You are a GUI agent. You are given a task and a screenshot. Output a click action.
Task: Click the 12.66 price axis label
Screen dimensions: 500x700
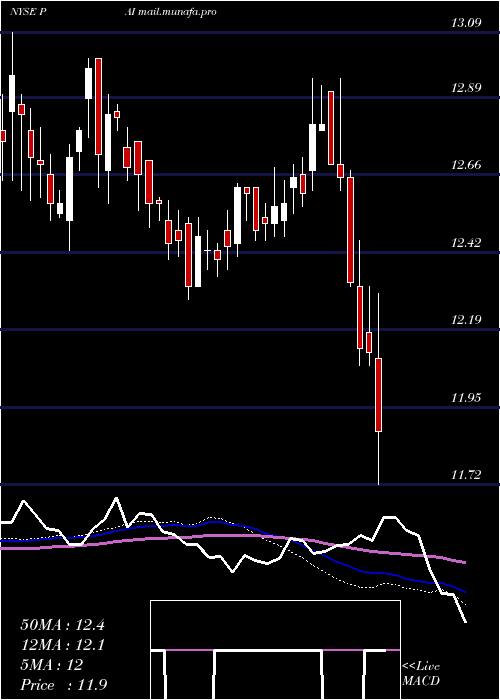(466, 165)
